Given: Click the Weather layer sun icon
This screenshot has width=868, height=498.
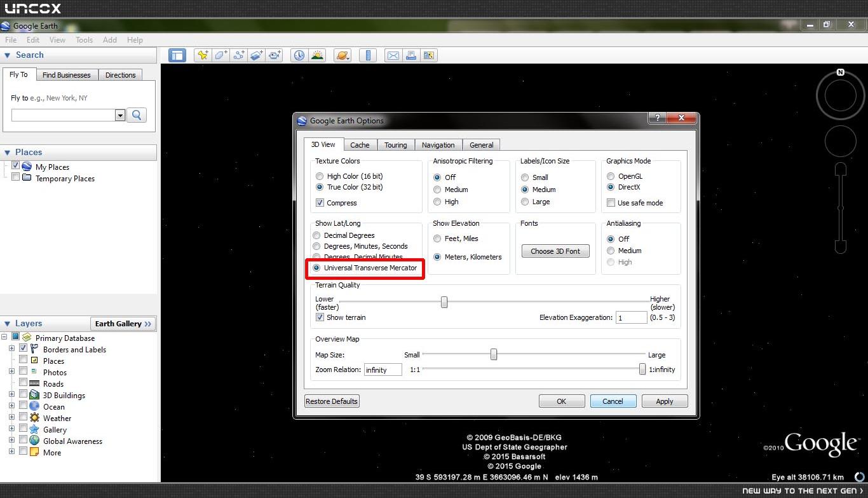Looking at the screenshot, I should pyautogui.click(x=34, y=418).
